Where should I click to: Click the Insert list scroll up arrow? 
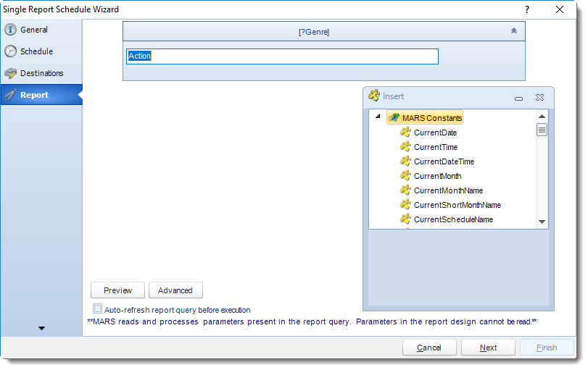click(542, 117)
